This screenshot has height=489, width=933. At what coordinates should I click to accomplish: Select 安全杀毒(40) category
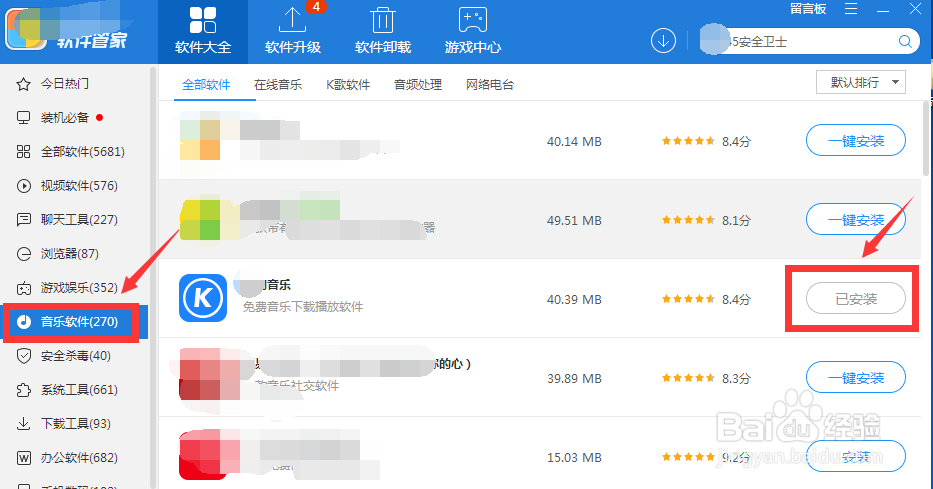[74, 356]
